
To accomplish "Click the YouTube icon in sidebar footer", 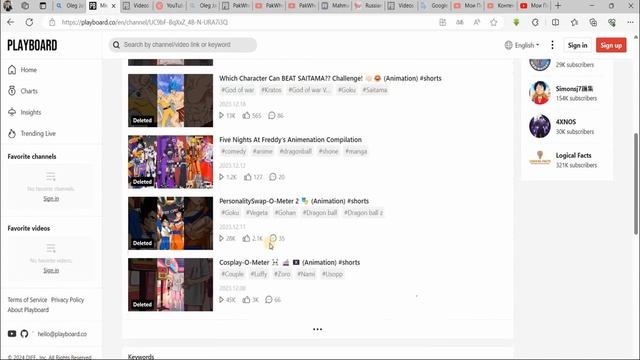I will tap(12, 334).
